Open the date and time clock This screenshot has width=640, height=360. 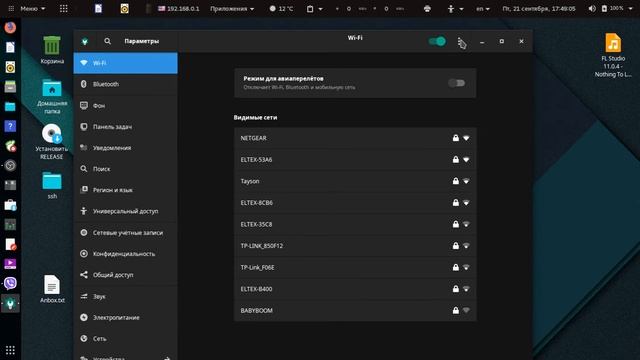click(539, 9)
